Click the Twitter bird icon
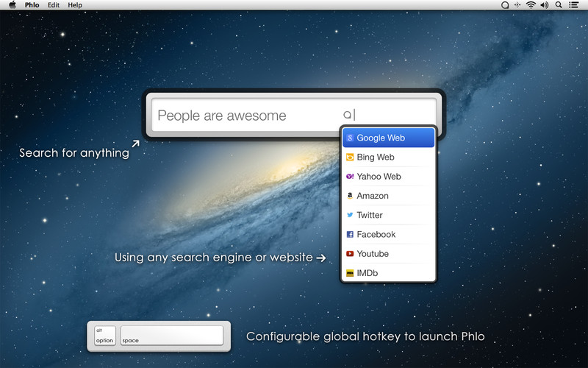This screenshot has height=368, width=588. tap(350, 215)
